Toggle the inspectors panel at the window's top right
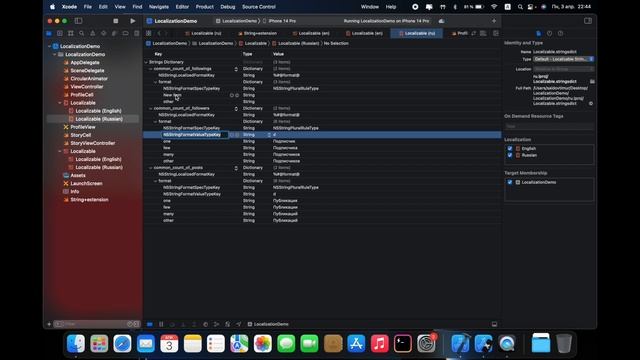 click(588, 21)
